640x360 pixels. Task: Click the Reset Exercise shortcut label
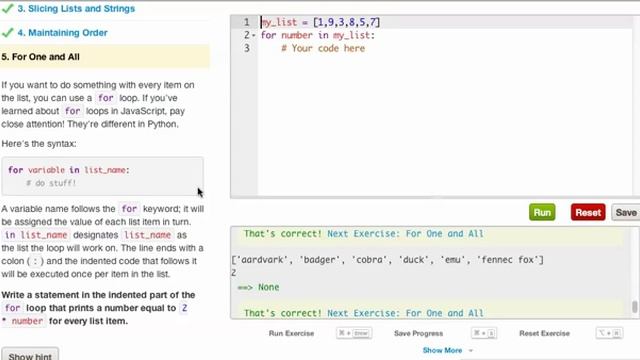(x=544, y=333)
